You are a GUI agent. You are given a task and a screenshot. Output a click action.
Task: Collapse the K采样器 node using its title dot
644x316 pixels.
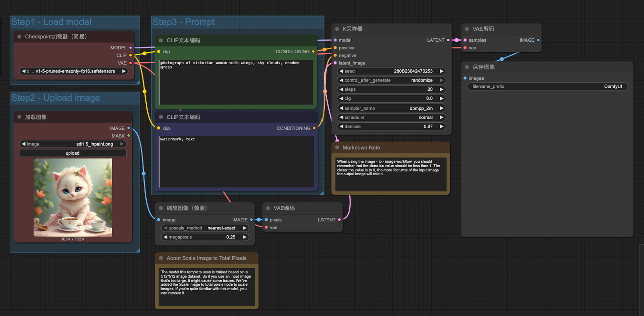click(x=336, y=29)
